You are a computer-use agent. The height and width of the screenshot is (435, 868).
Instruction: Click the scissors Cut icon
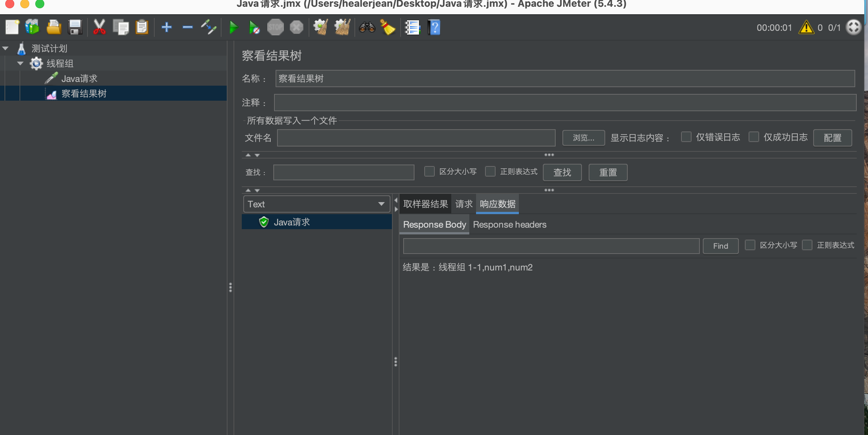(x=99, y=27)
